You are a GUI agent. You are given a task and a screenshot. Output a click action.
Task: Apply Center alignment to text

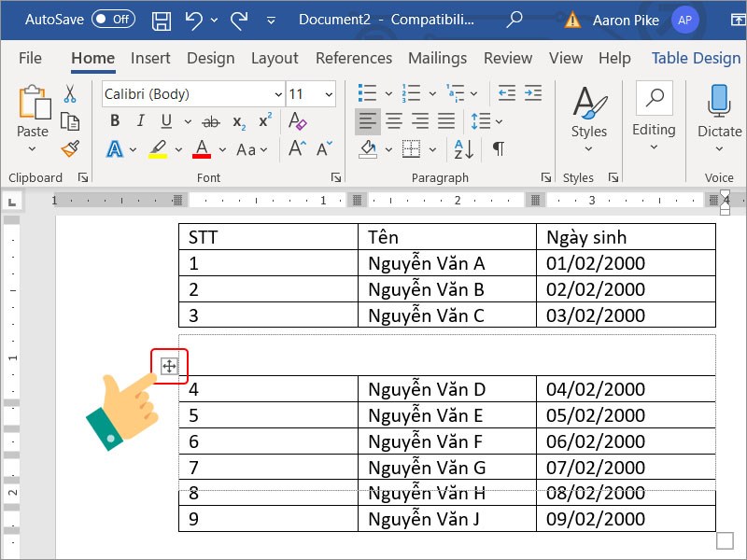point(395,121)
